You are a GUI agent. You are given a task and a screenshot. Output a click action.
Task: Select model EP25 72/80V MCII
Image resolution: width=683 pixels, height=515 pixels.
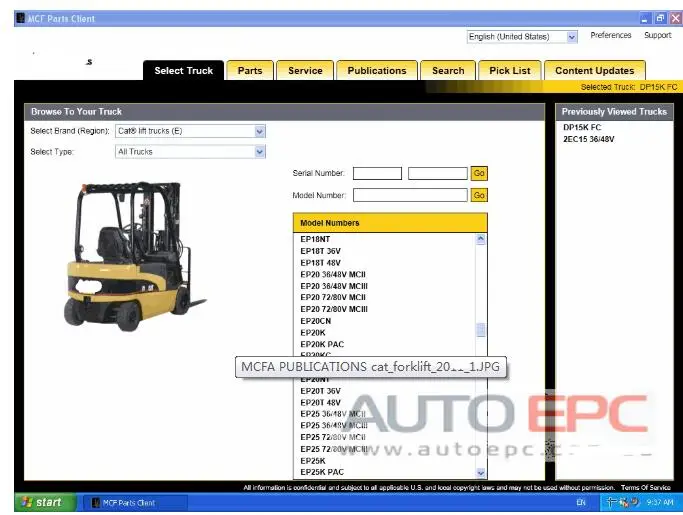(x=333, y=437)
